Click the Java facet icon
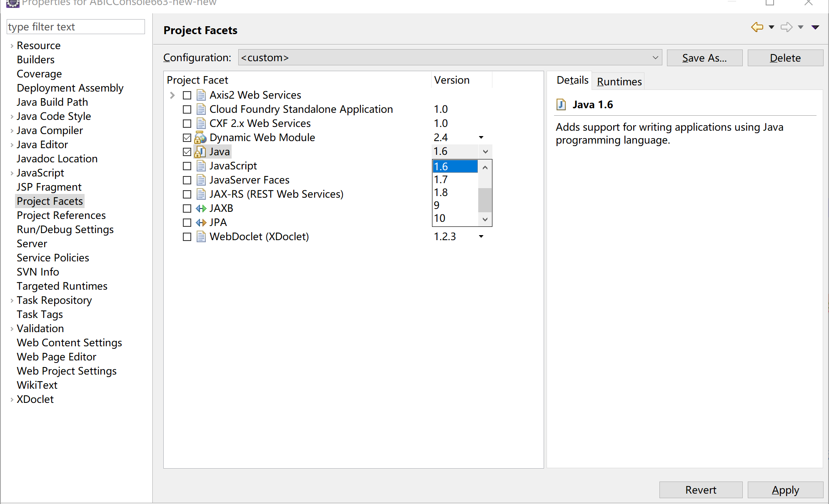Screen dimensions: 829x504 (x=200, y=152)
